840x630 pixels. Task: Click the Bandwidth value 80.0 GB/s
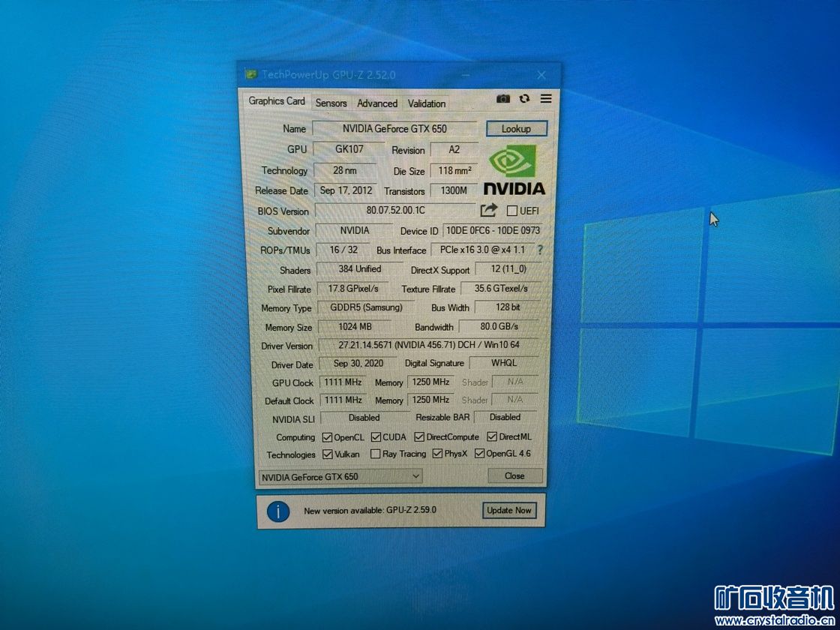[499, 326]
